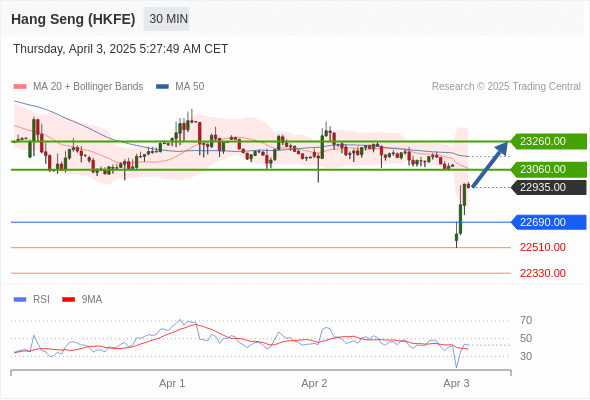Select the 23260.00 green resistance label

click(549, 141)
